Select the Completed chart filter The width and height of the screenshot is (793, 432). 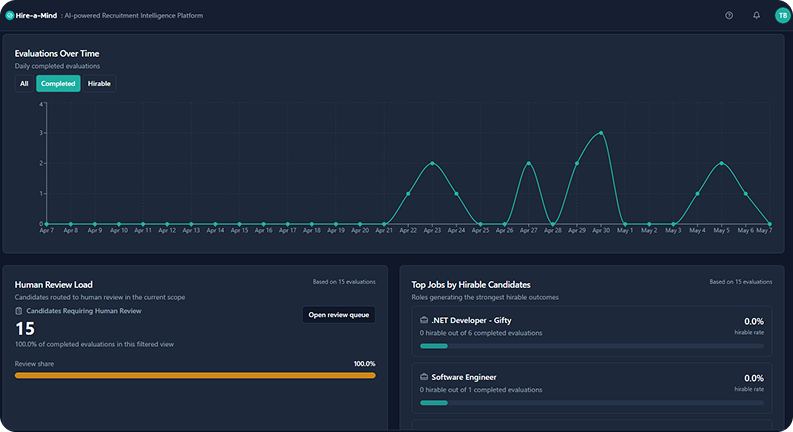(58, 83)
